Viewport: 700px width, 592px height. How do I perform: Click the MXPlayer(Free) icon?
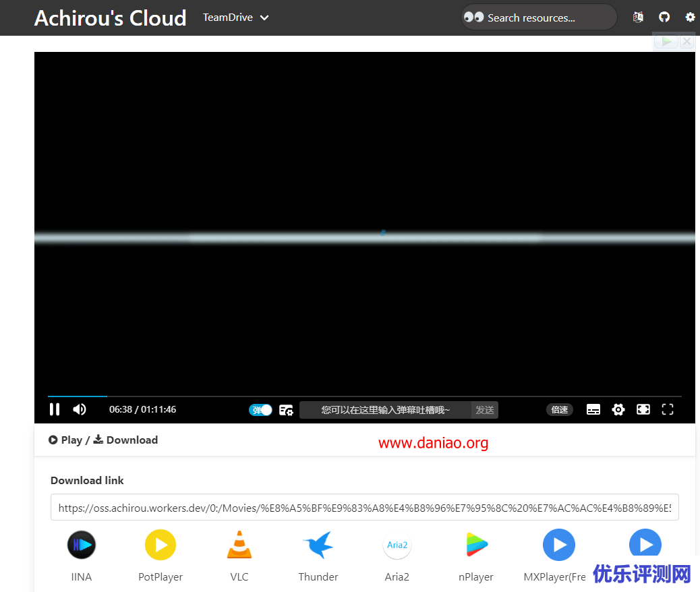click(x=558, y=545)
